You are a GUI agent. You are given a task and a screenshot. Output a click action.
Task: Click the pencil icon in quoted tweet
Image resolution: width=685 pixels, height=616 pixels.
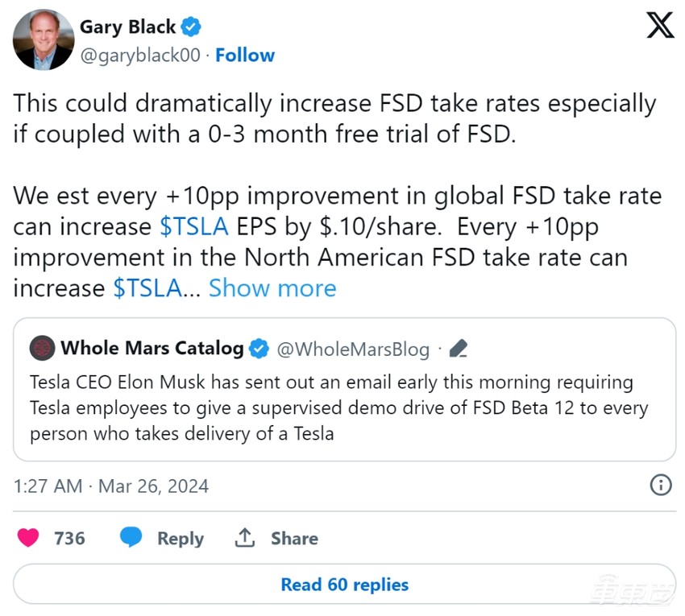[x=458, y=349]
